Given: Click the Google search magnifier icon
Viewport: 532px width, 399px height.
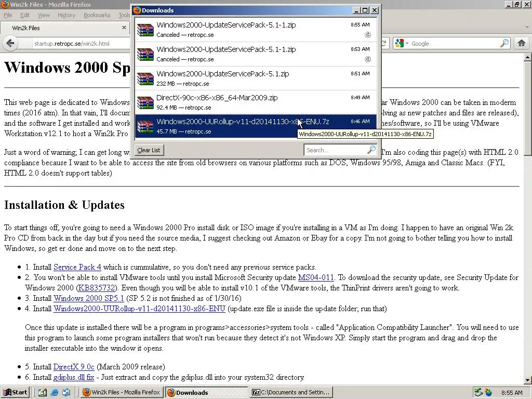Looking at the screenshot, I should [x=504, y=44].
